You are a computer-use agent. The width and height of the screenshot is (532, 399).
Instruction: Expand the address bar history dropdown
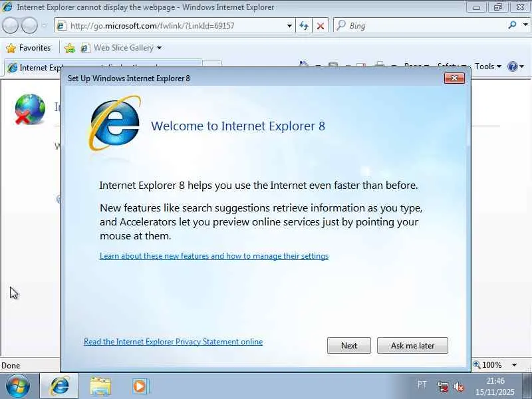coord(289,26)
